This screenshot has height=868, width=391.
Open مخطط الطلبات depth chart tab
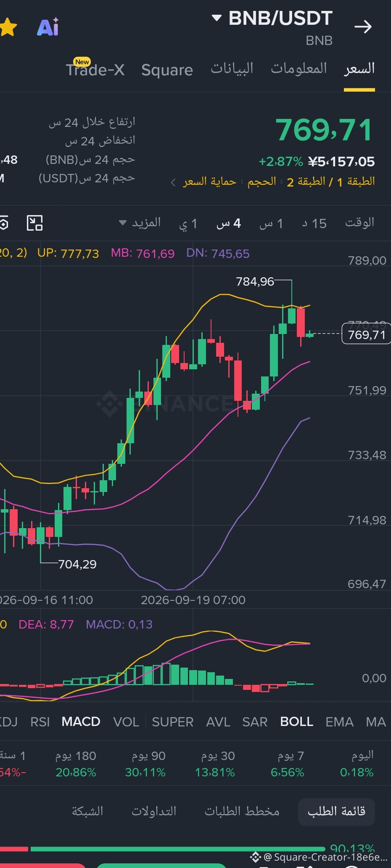point(242,811)
